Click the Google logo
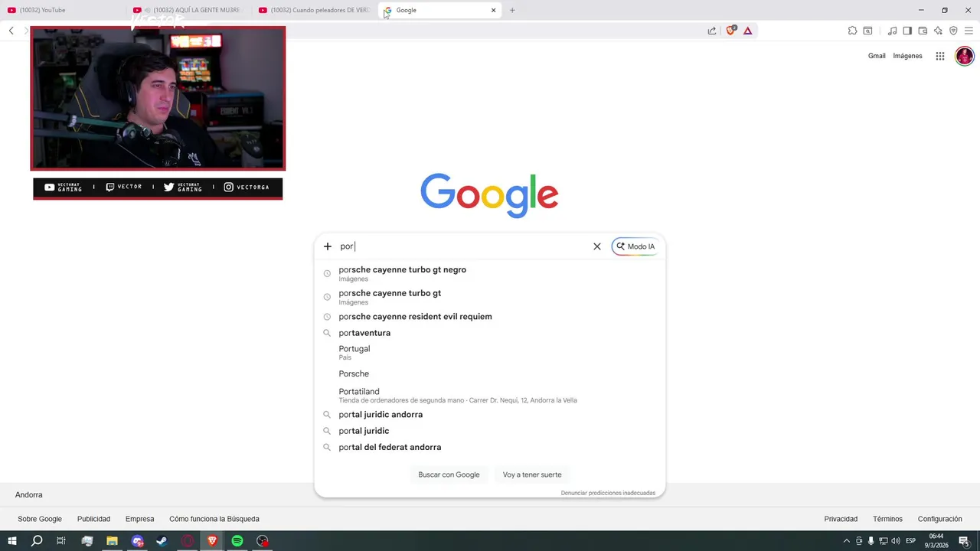This screenshot has width=980, height=551. [x=489, y=195]
